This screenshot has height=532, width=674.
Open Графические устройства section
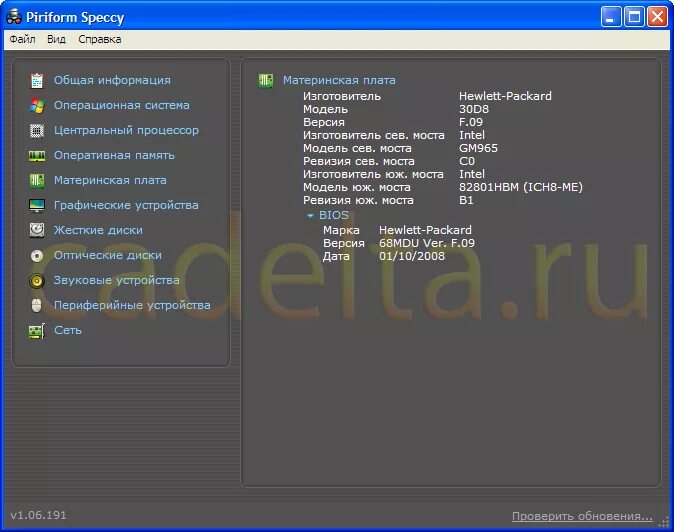coord(126,205)
